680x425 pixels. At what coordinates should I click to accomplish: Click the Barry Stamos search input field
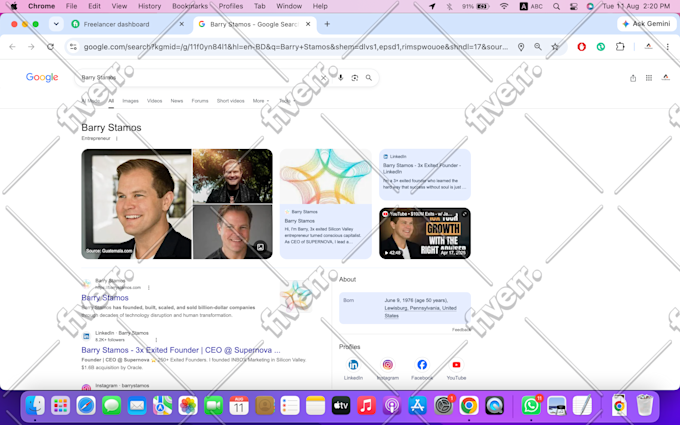[199, 78]
